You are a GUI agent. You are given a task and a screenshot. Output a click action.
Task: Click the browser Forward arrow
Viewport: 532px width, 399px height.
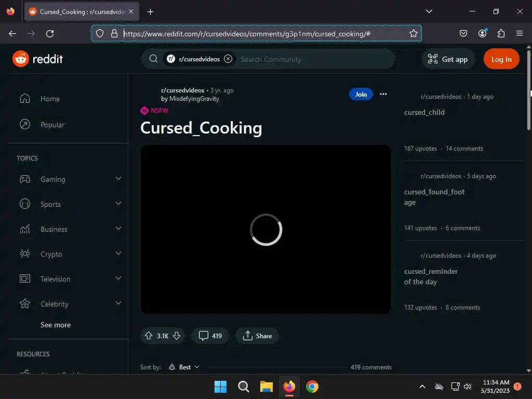pos(31,34)
